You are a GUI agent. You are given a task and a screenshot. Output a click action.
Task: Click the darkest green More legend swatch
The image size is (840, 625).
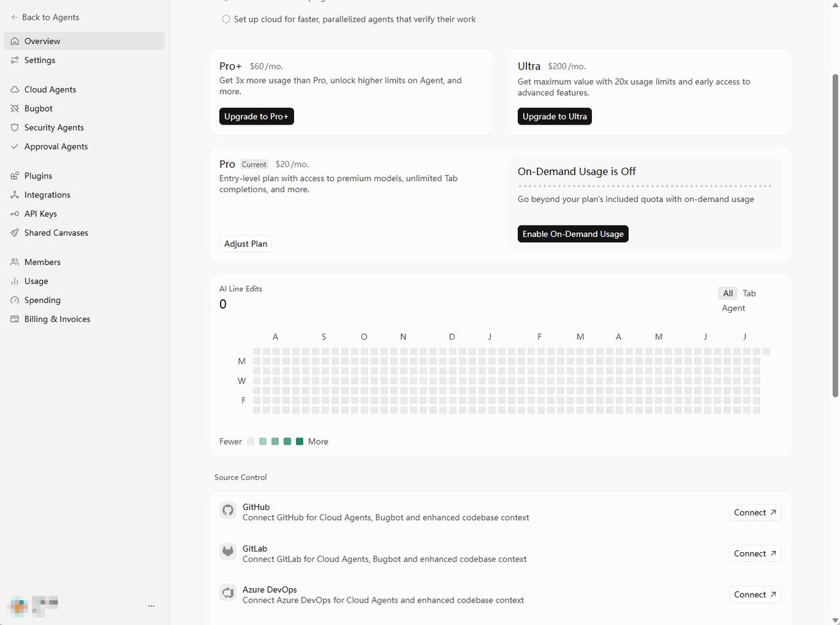coord(300,441)
